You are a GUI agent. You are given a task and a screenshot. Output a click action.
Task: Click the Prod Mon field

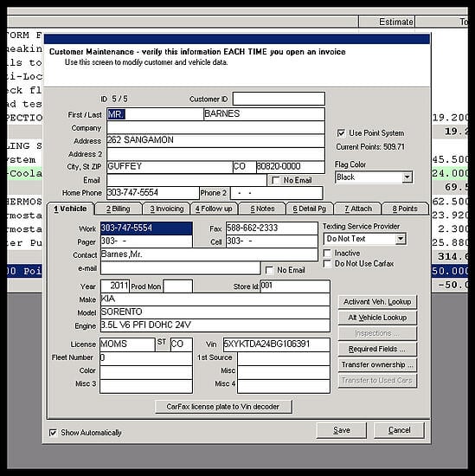178,286
